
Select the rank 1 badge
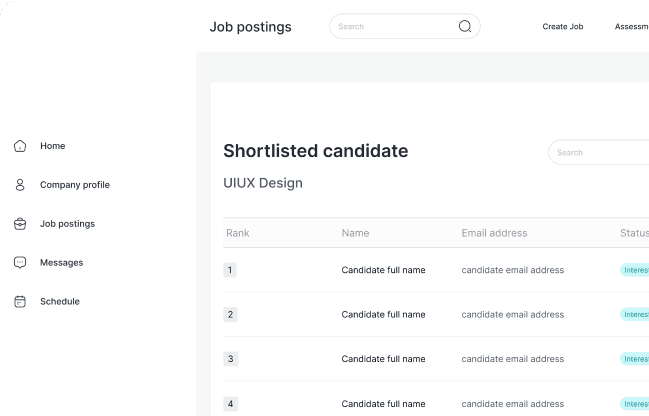(x=230, y=270)
